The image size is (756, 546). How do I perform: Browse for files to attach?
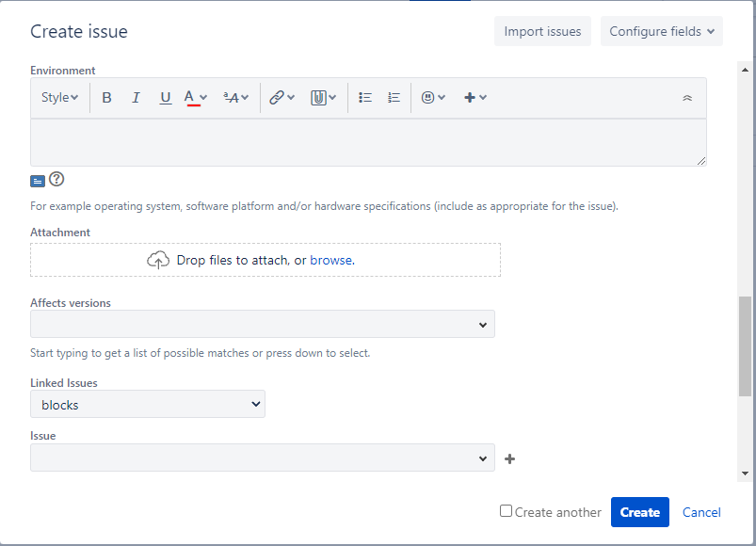click(x=330, y=259)
